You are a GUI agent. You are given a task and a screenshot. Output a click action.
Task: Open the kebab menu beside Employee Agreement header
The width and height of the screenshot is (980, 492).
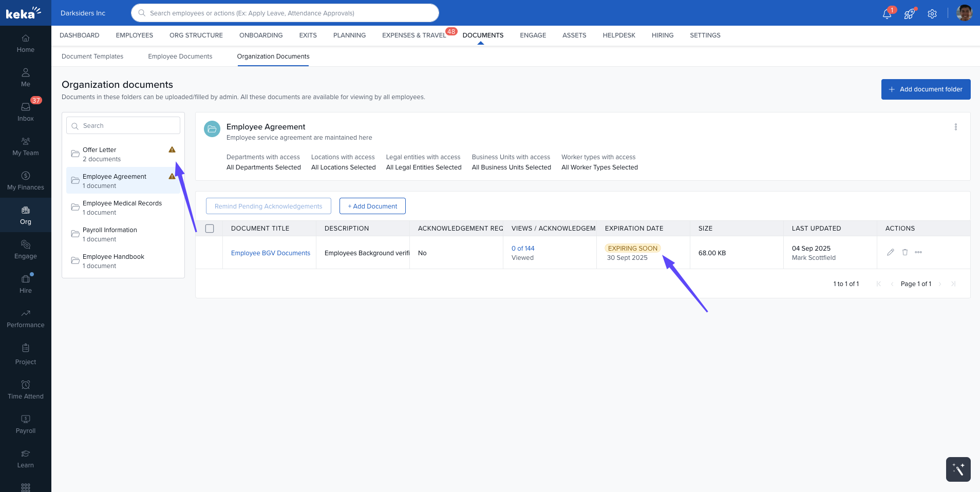pyautogui.click(x=955, y=127)
